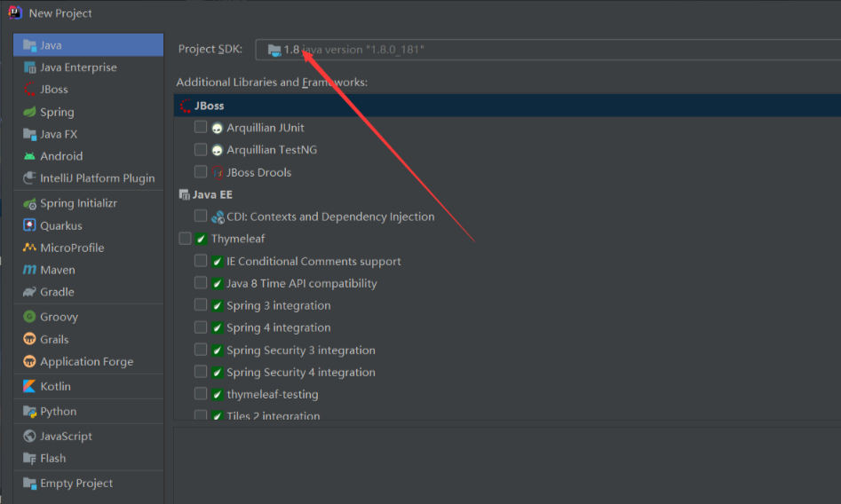
Task: Click the Groovy icon
Action: pos(29,317)
